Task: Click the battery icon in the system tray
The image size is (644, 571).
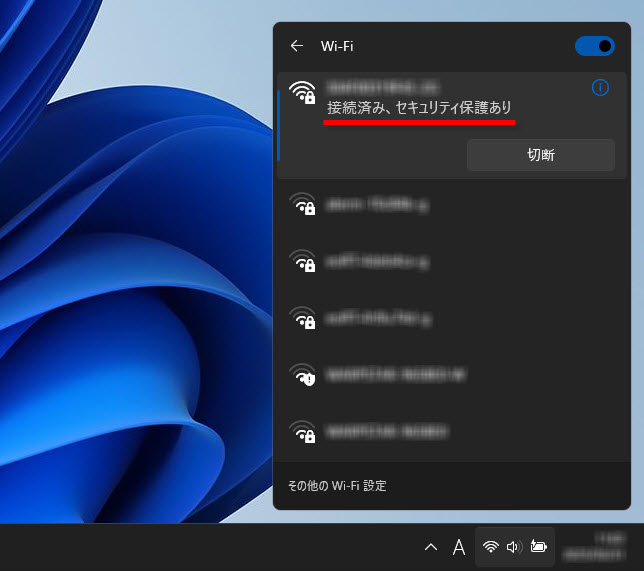Action: coord(539,547)
